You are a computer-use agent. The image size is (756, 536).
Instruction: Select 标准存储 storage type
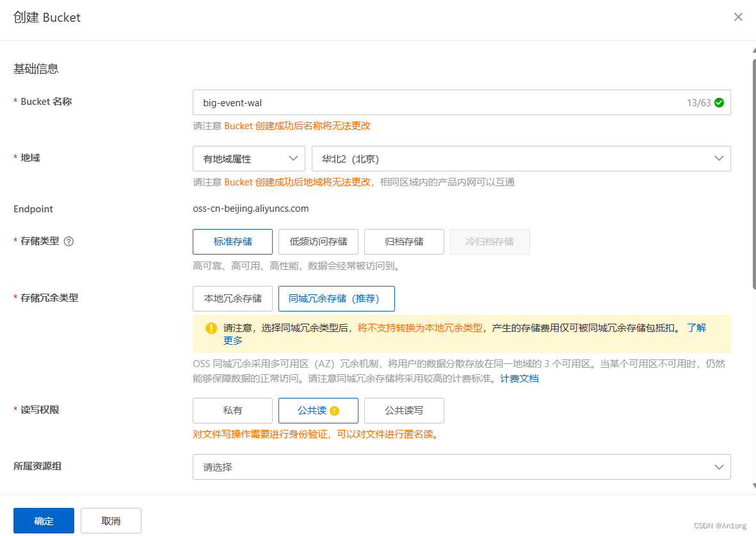click(x=232, y=242)
